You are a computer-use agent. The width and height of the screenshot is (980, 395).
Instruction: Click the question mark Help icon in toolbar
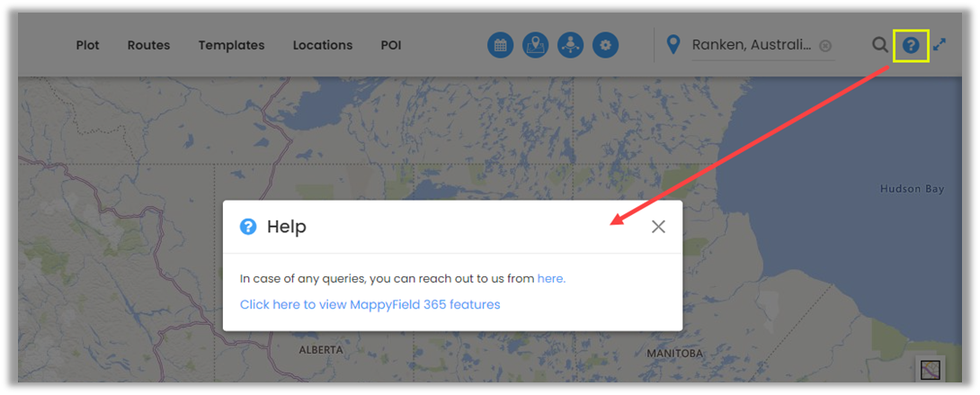pyautogui.click(x=912, y=46)
